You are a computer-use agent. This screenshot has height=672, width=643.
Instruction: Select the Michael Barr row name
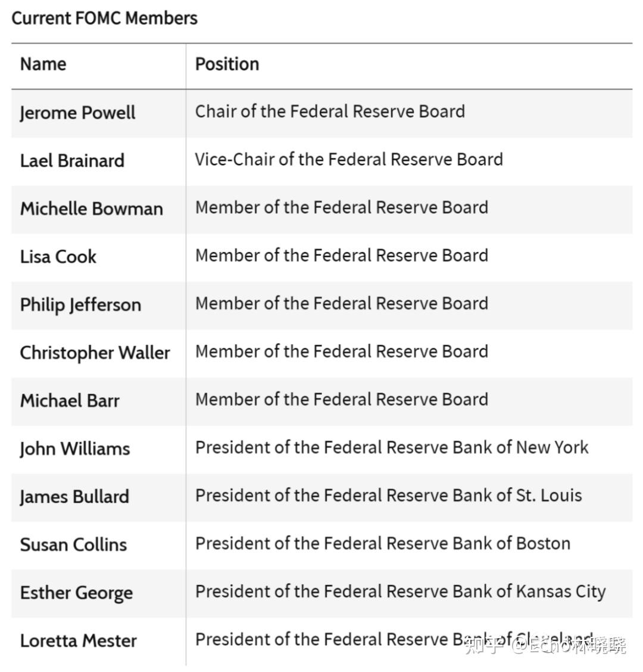[x=70, y=400]
